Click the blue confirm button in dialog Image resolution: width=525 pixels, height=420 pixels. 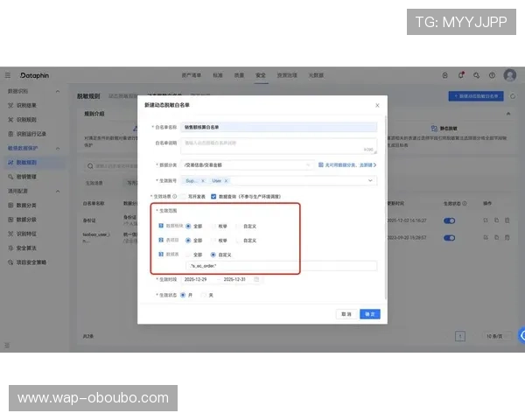tap(369, 314)
